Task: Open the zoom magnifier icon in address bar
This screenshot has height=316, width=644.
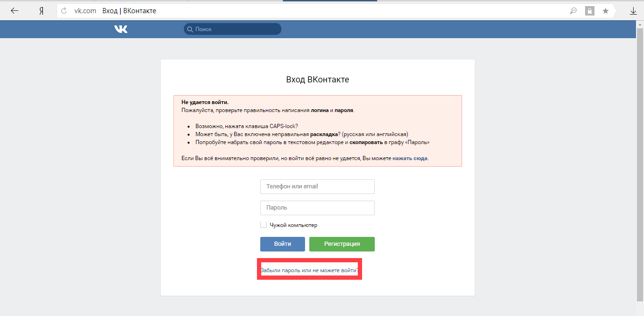Action: 574,11
